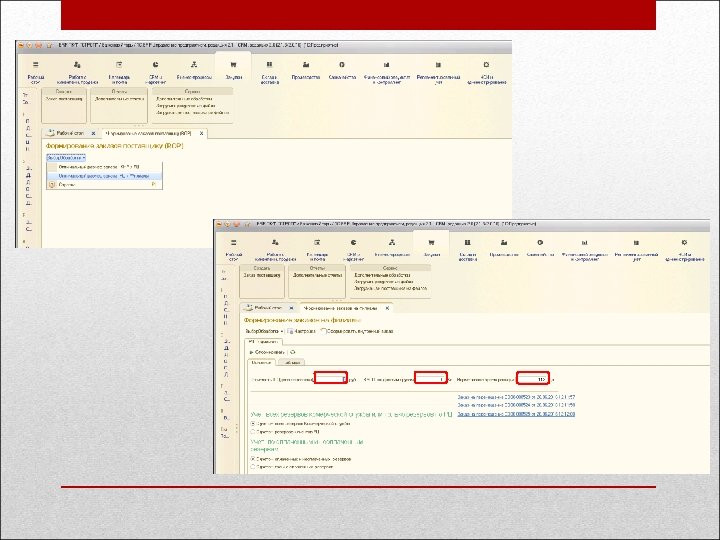Viewport: 720px width, 540px height.
Task: Click Сформировать button in front window
Action: 267,352
